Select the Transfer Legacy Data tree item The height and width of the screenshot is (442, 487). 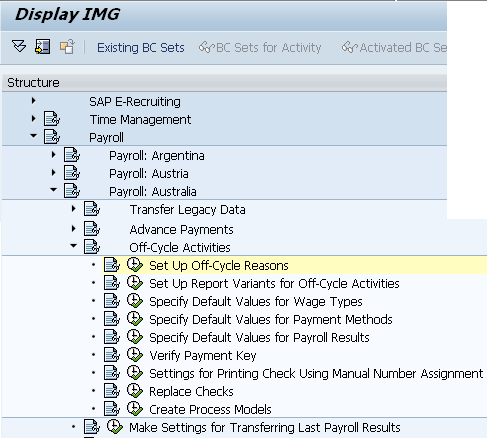pos(187,210)
